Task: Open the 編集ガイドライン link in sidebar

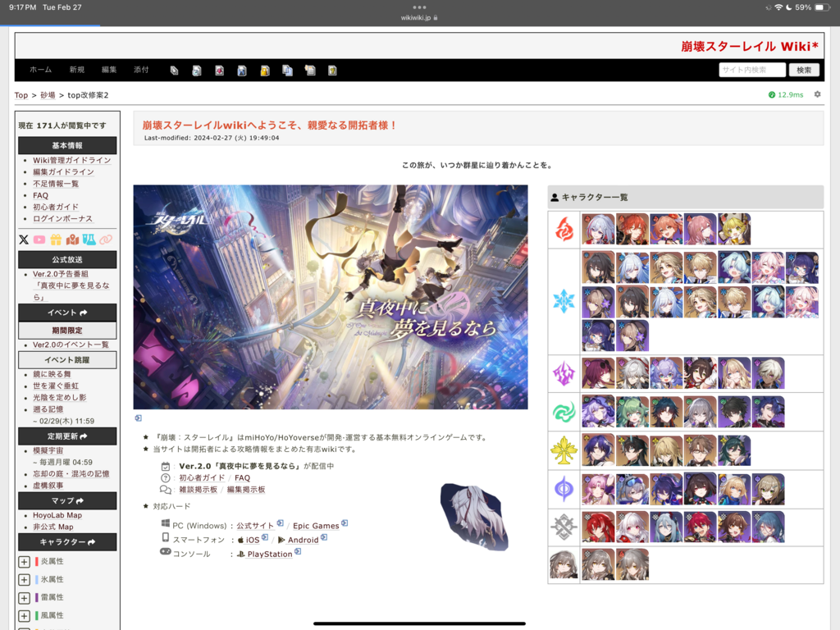Action: click(x=63, y=172)
